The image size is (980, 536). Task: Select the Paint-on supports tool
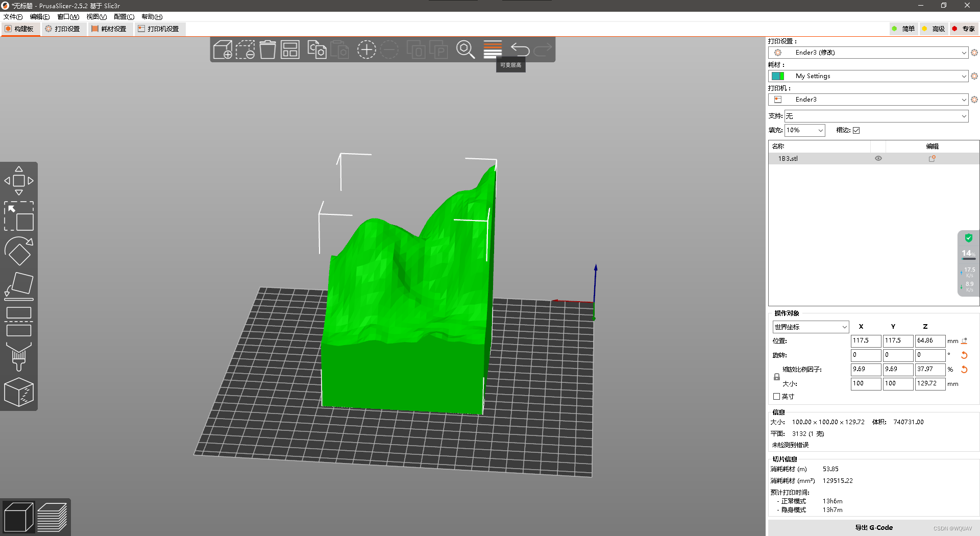coord(19,356)
